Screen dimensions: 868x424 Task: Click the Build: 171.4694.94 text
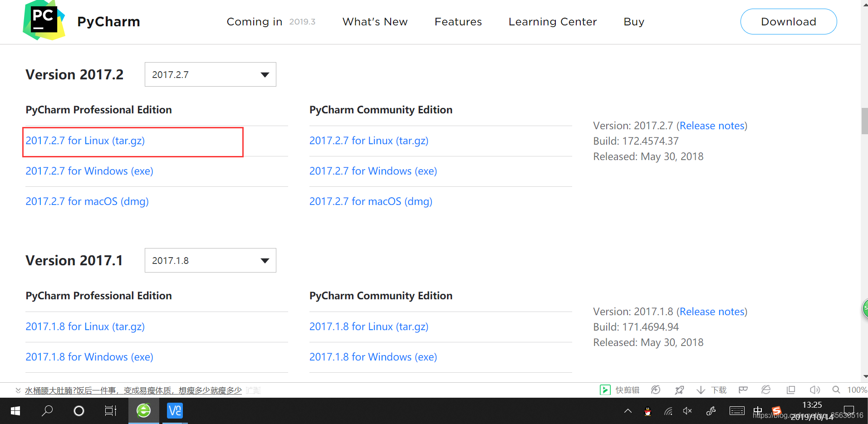click(x=636, y=327)
